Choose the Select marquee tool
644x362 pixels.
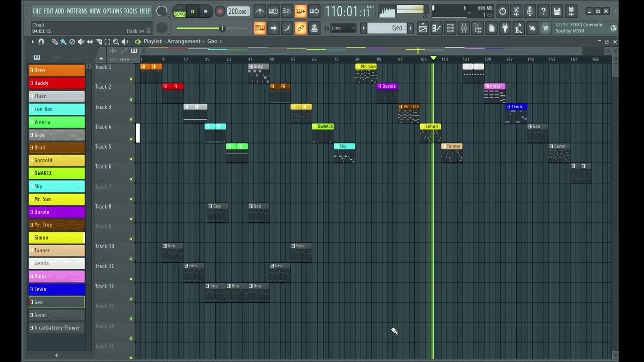(107, 42)
